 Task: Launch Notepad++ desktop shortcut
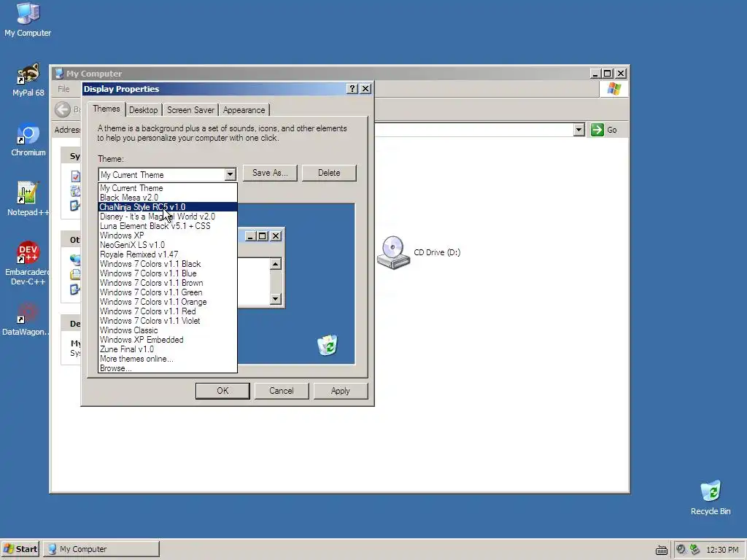coord(28,199)
